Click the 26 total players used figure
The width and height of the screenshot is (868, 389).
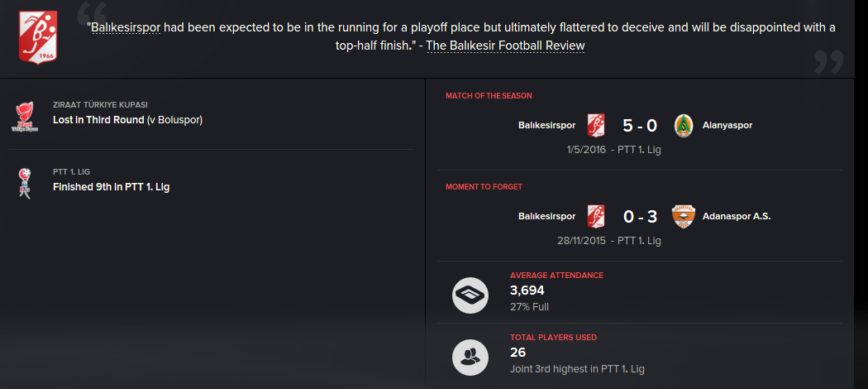pyautogui.click(x=517, y=353)
